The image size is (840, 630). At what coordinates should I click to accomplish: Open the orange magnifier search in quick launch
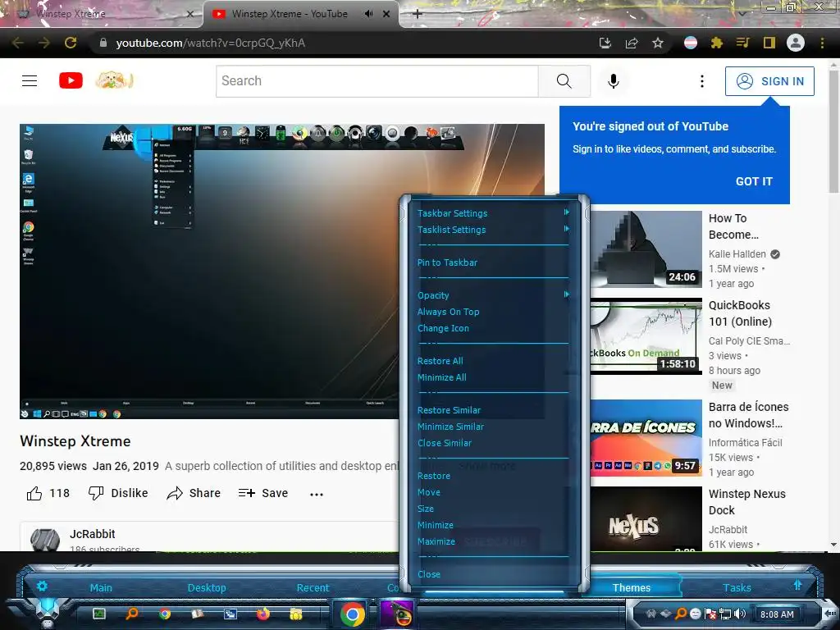click(x=132, y=614)
